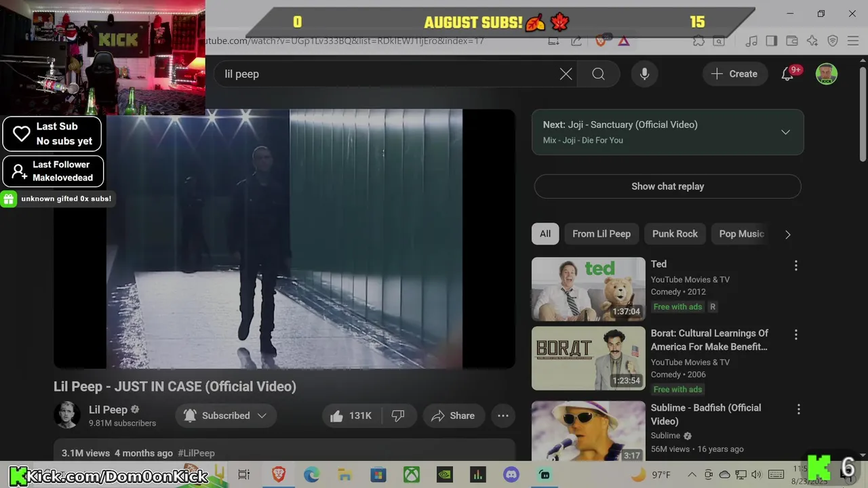Like the JUST IN CASE video
This screenshot has height=488, width=868.
pyautogui.click(x=351, y=415)
